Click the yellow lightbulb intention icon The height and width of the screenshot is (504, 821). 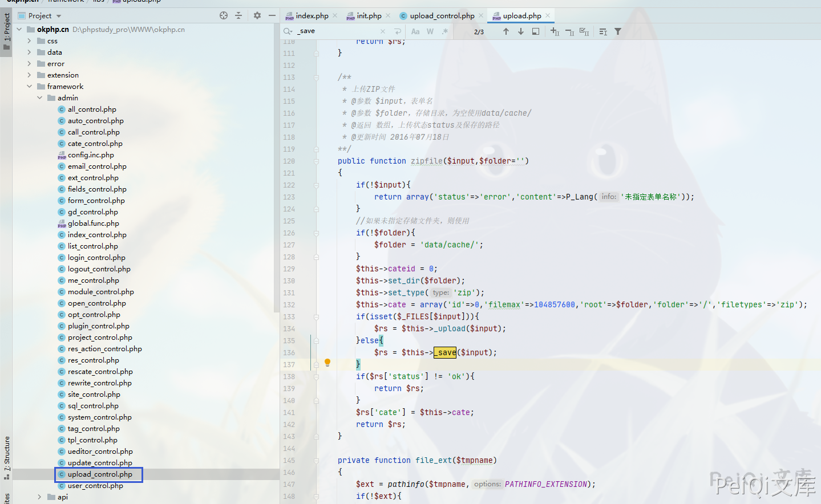coord(327,363)
